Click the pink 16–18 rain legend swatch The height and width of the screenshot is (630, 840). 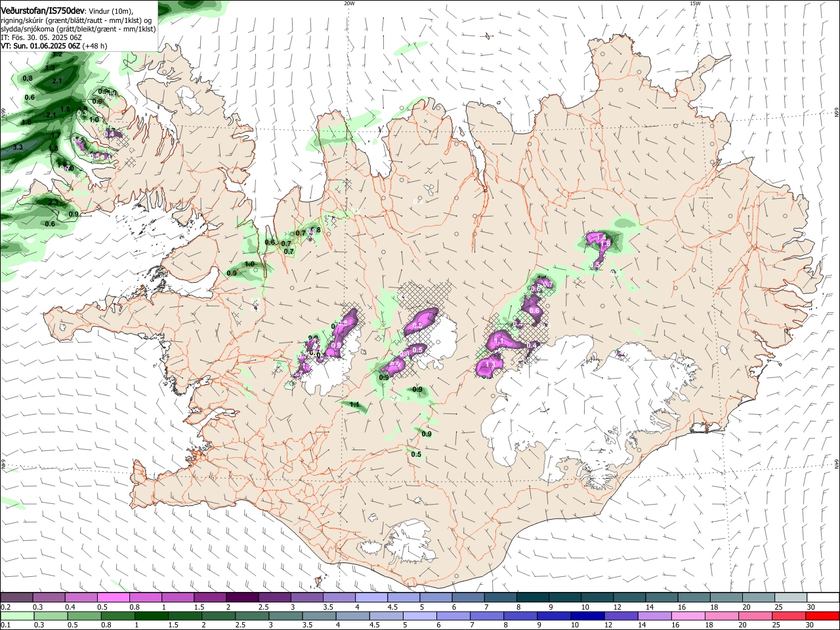pos(688,616)
